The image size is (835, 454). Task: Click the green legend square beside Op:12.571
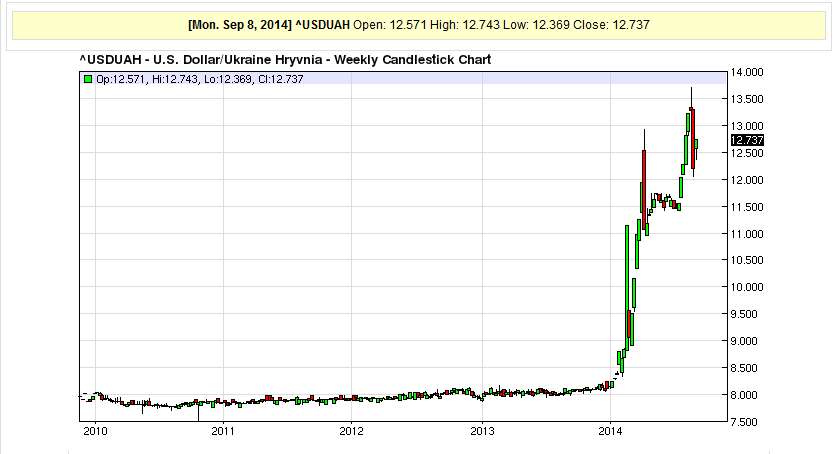tap(88, 79)
